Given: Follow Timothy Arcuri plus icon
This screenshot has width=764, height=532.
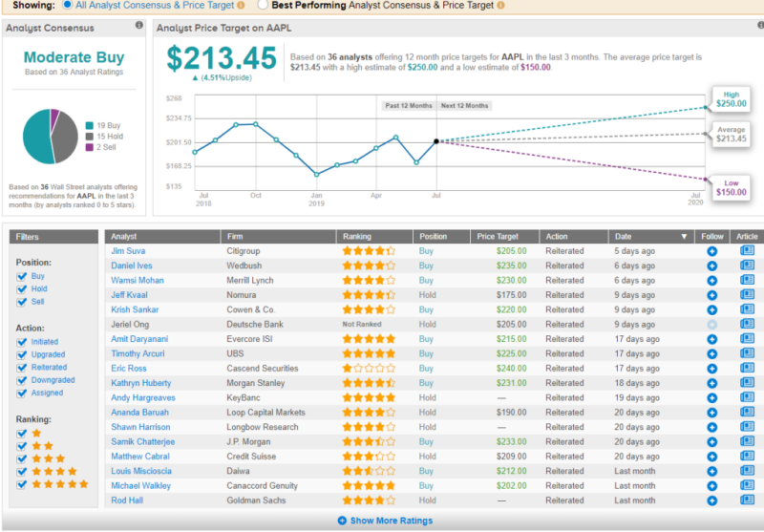Looking at the screenshot, I should tap(711, 353).
